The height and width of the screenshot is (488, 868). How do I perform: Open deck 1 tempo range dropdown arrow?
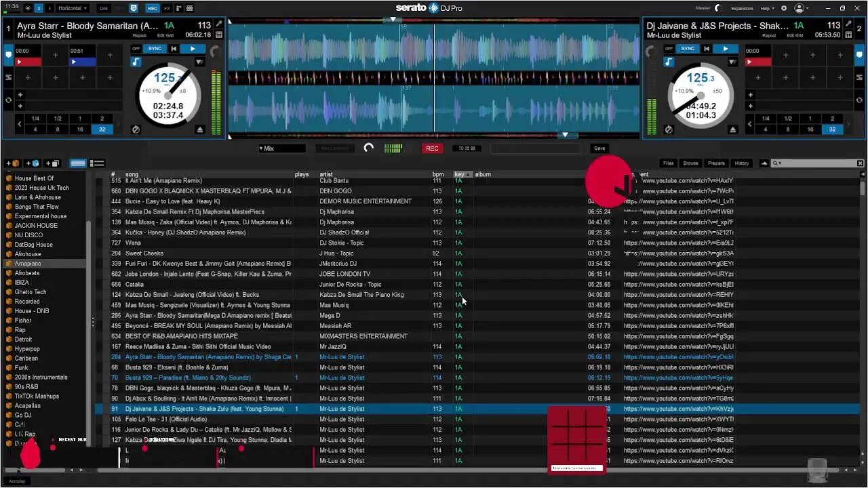pos(199,62)
